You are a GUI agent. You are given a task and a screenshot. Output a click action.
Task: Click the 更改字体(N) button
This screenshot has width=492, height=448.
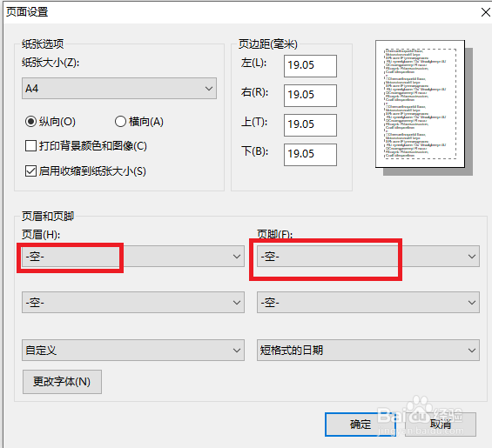[x=62, y=382]
